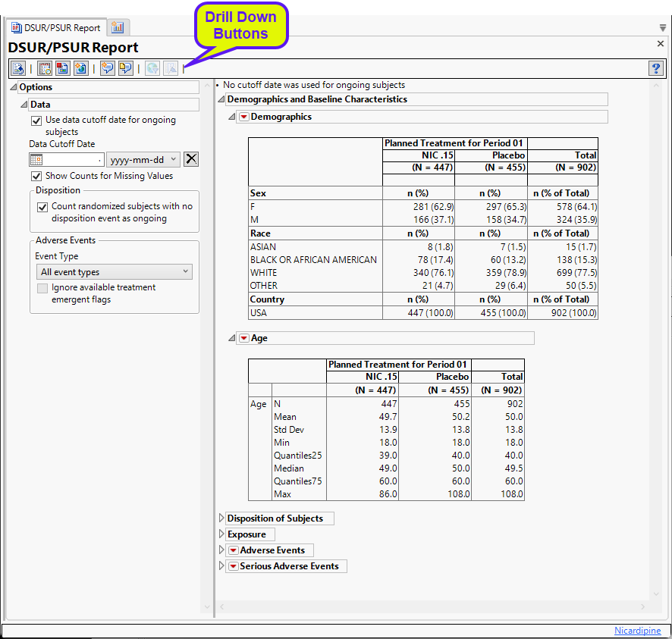Toggle Show Counts for Missing Values
The width and height of the screenshot is (672, 639).
point(36,176)
